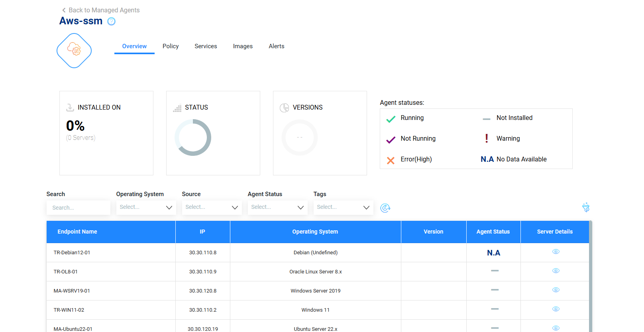
Task: Open the Source filter dropdown
Action: [212, 207]
